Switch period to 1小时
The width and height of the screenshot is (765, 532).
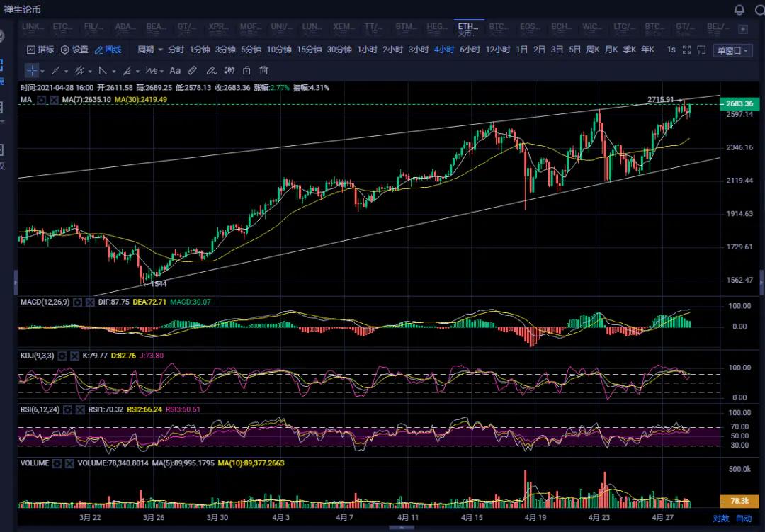pyautogui.click(x=368, y=50)
